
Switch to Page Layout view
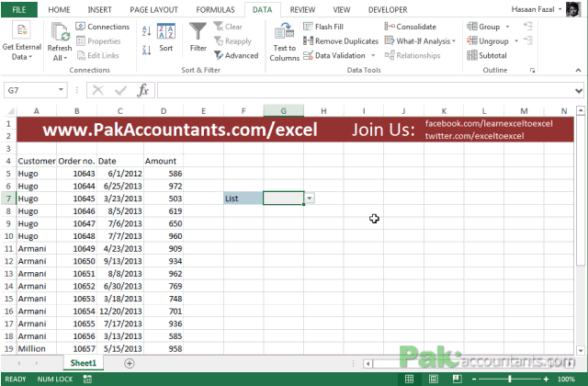(433, 379)
